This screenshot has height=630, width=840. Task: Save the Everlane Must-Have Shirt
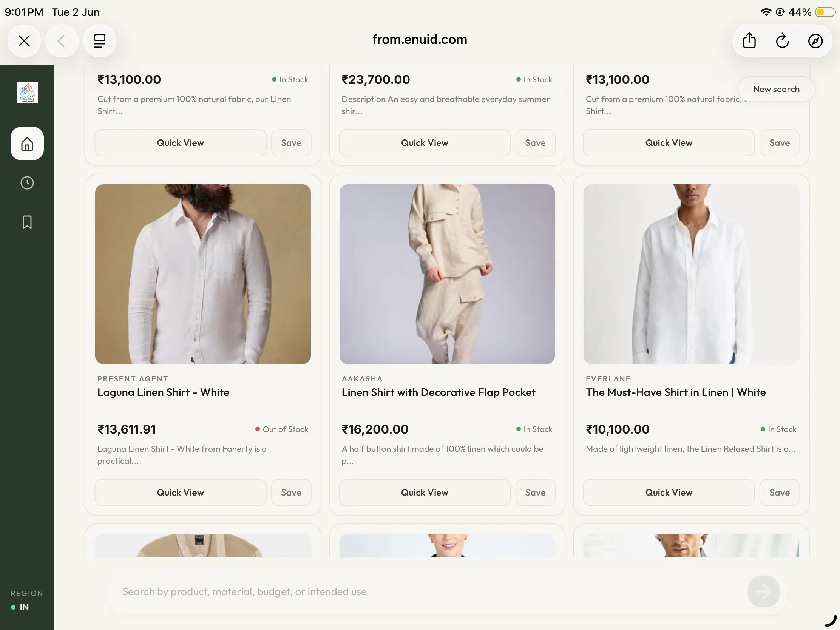(779, 493)
